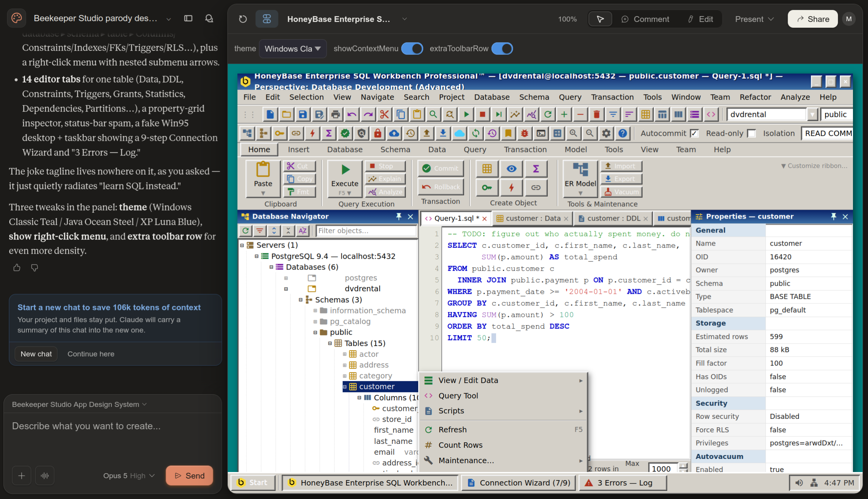The height and width of the screenshot is (499, 868).
Task: Collapse the Tables (15) tree node
Action: (x=330, y=343)
